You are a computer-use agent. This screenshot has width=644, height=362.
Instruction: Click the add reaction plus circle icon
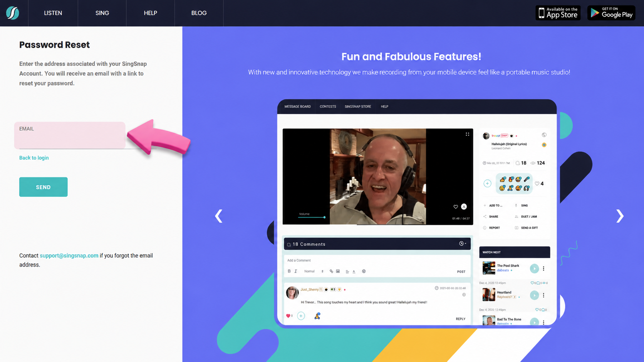(x=487, y=184)
